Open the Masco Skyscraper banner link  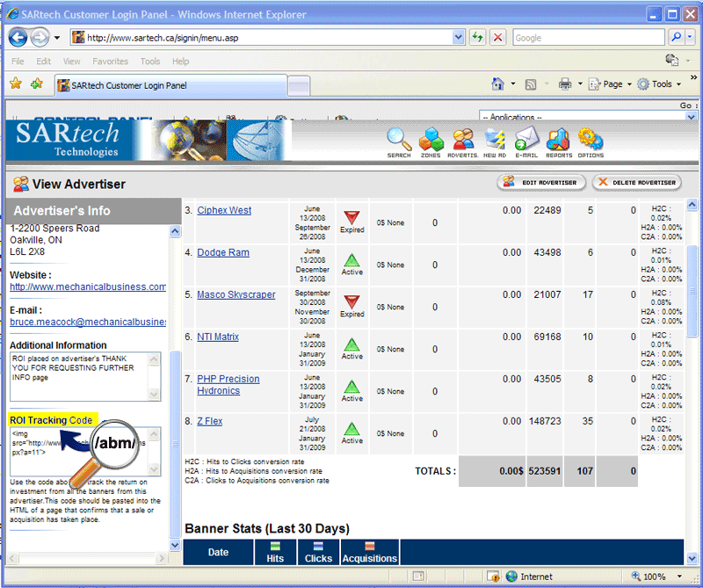(236, 294)
